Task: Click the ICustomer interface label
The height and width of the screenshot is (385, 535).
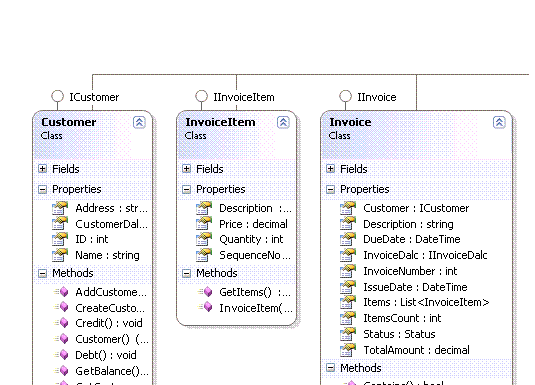Action: point(94,97)
